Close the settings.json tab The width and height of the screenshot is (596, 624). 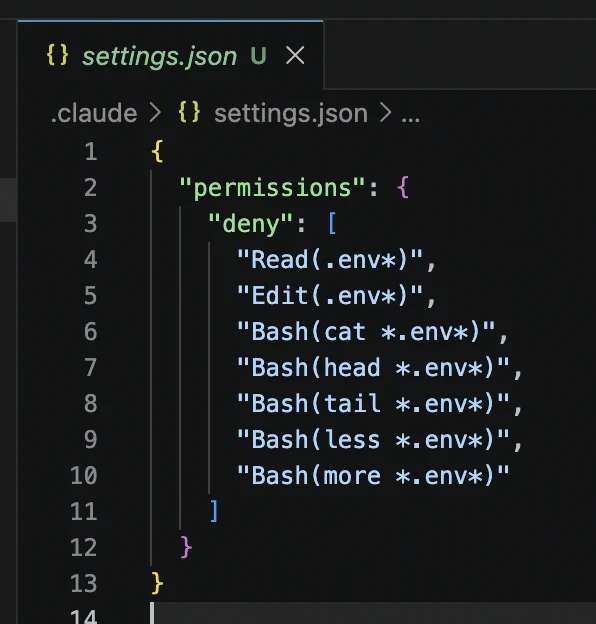click(x=295, y=55)
